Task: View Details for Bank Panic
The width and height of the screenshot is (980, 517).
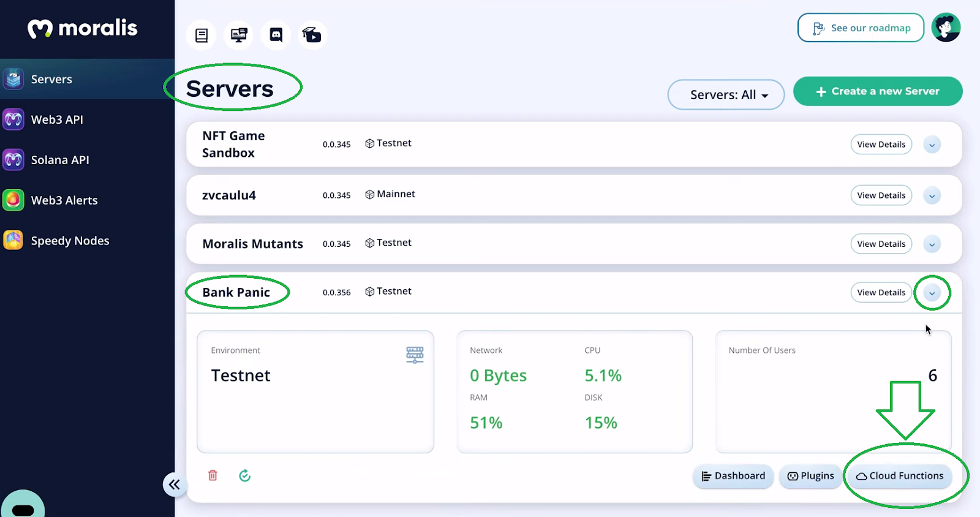Action: (x=881, y=293)
